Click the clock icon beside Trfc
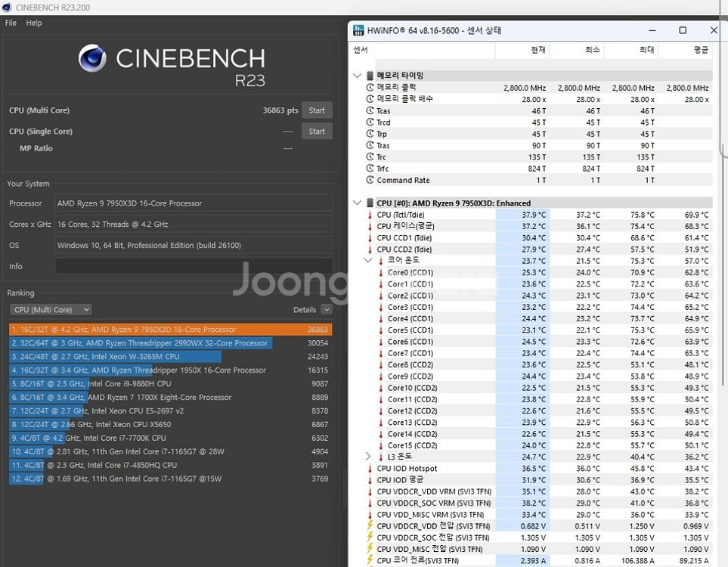Image resolution: width=728 pixels, height=567 pixels. 370,169
